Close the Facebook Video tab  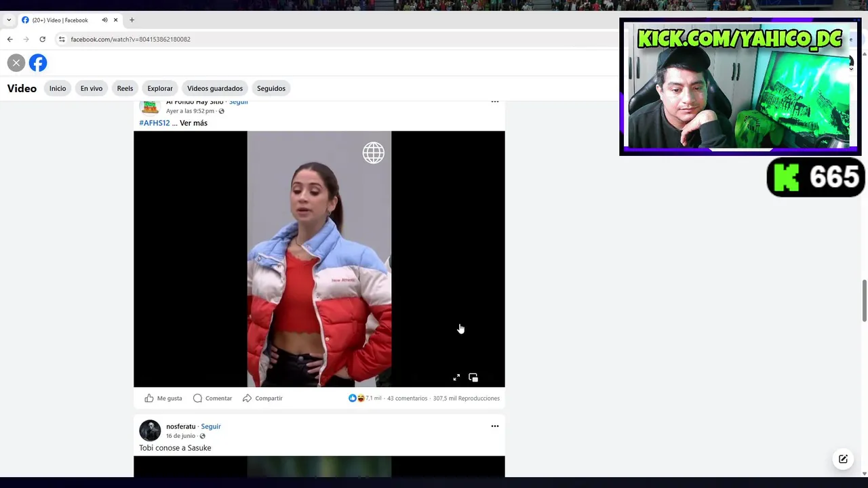pyautogui.click(x=115, y=20)
